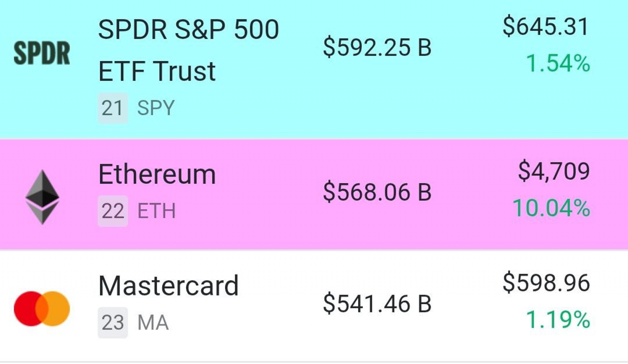Click rank badge 21
628x364 pixels.
[x=113, y=108]
